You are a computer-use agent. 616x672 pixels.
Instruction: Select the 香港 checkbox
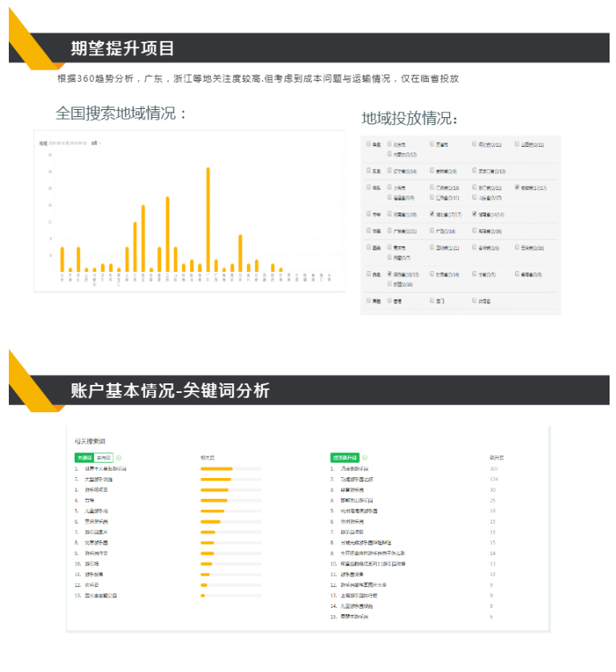point(390,301)
